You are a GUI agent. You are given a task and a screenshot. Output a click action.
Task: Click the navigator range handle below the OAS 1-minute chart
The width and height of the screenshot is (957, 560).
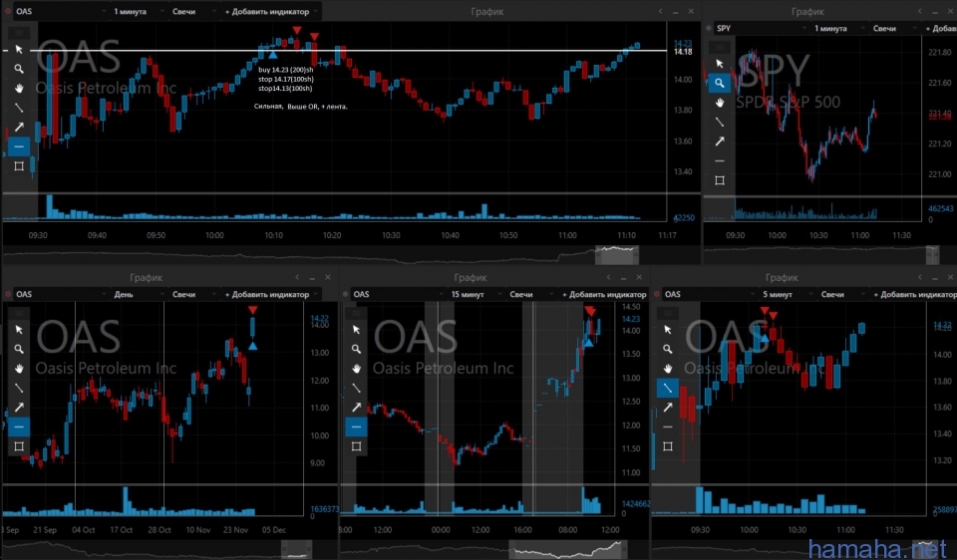pyautogui.click(x=617, y=254)
